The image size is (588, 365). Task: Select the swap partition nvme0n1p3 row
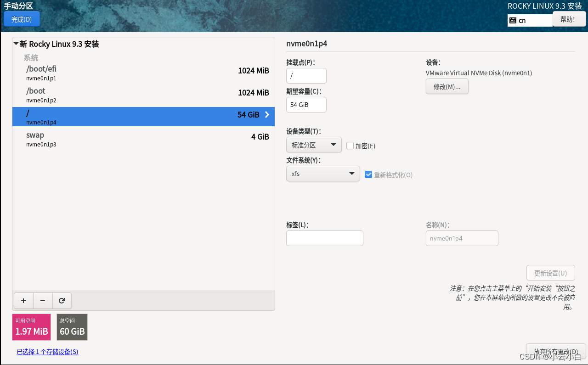tap(143, 139)
